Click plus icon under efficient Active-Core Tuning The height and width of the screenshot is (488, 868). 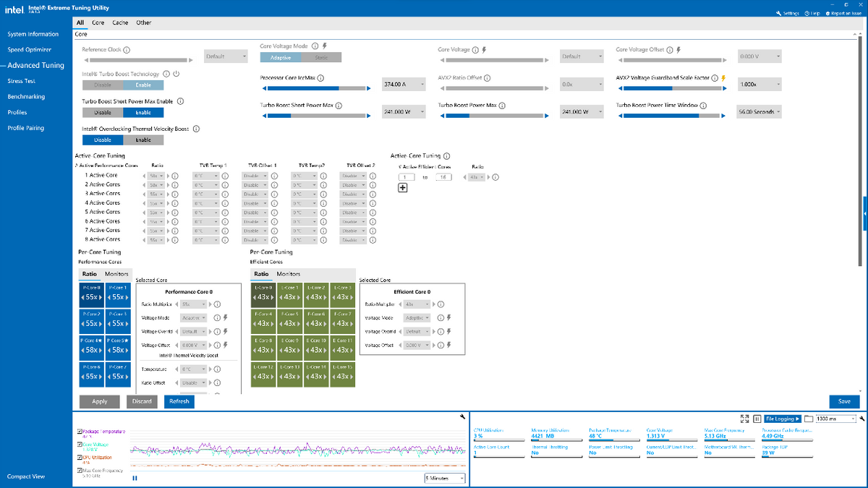point(403,188)
